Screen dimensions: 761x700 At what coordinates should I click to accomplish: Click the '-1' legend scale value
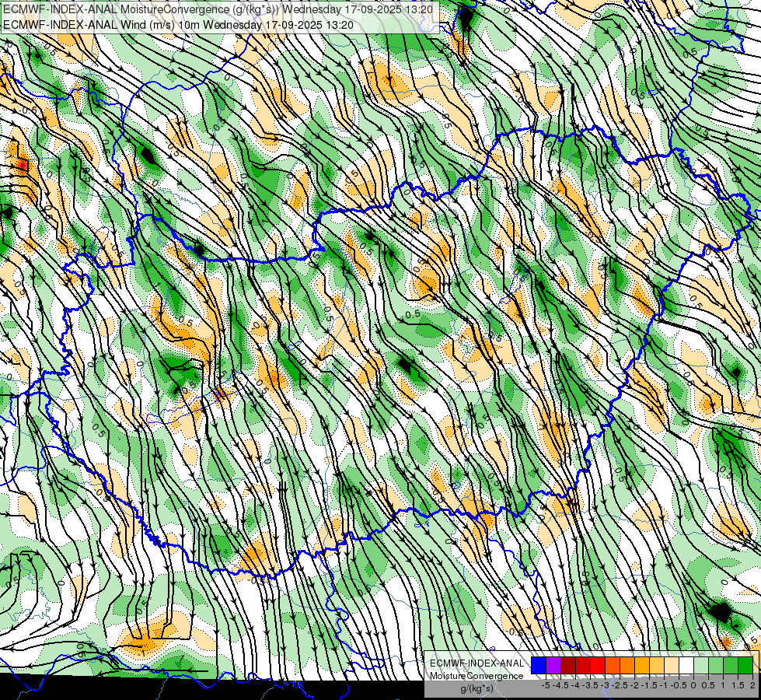tap(664, 685)
